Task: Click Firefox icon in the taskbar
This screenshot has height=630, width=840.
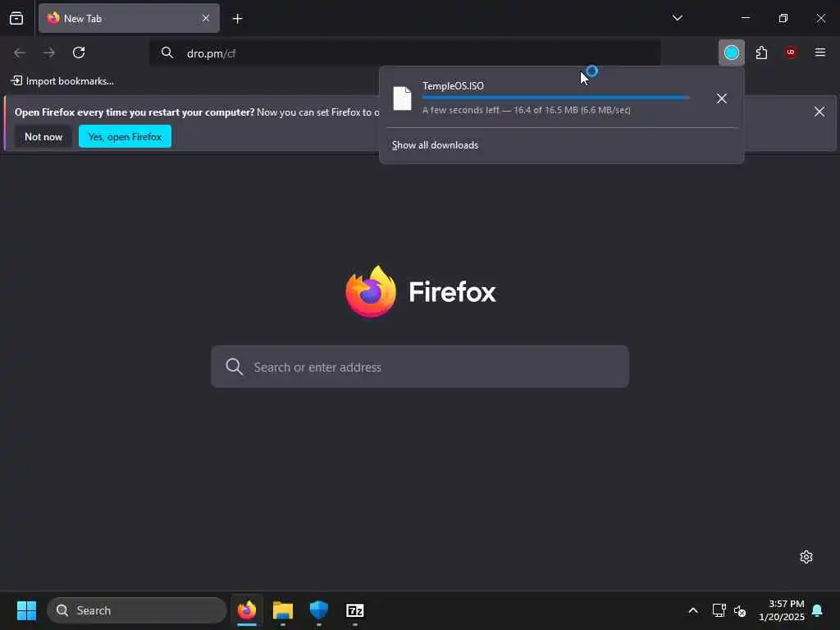Action: click(247, 610)
